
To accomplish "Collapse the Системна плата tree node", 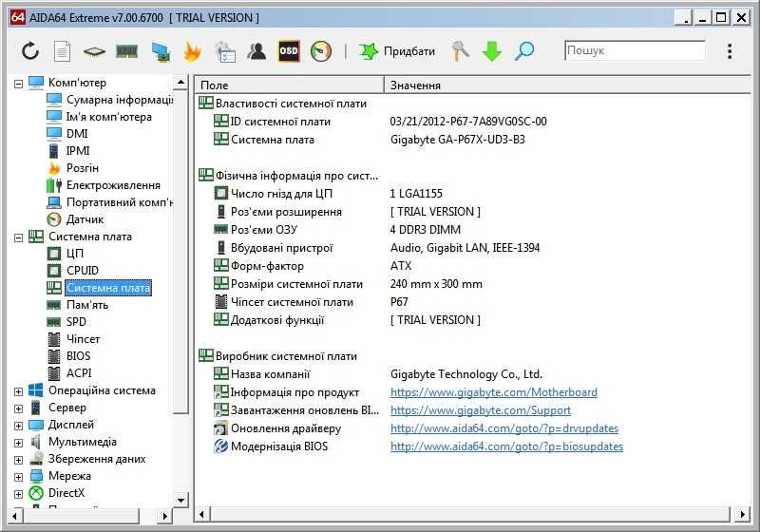I will point(18,237).
